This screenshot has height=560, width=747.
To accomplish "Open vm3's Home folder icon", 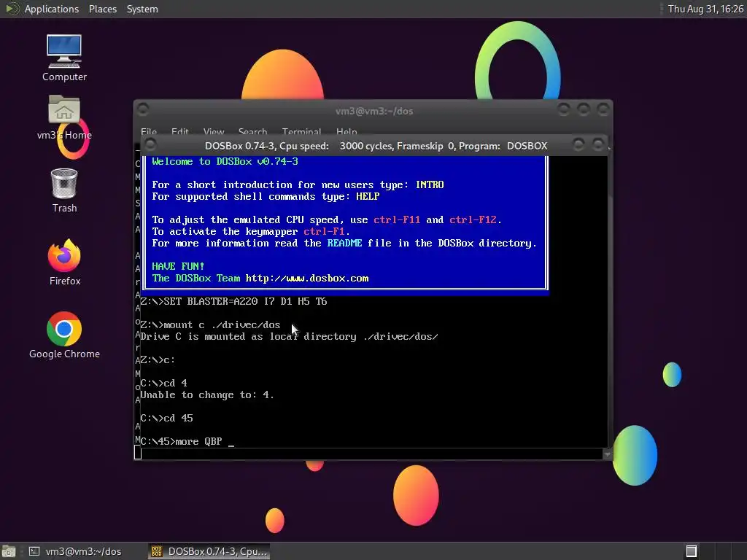I will 64,117.
